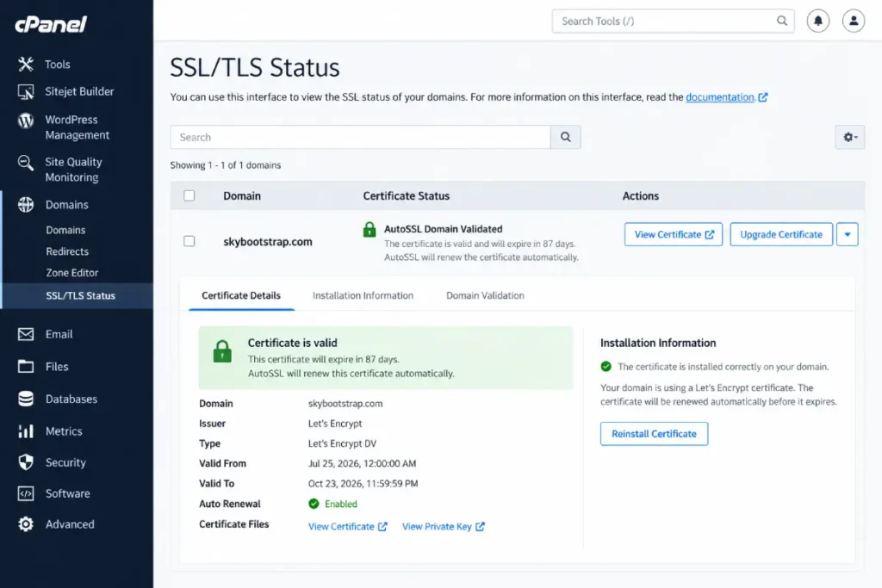Image resolution: width=882 pixels, height=588 pixels.
Task: Tick the select-all domains header checkbox
Action: 189,195
